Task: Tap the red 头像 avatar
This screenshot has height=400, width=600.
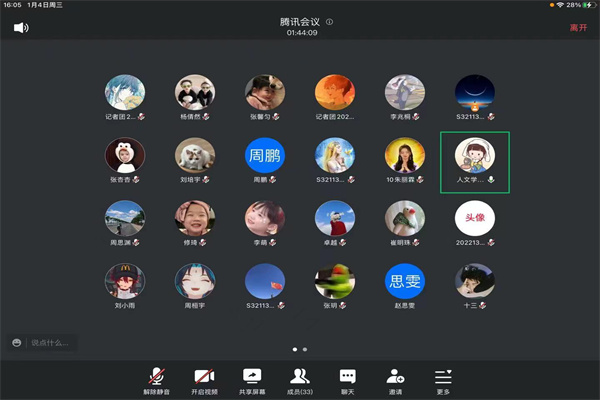Action: (x=474, y=217)
